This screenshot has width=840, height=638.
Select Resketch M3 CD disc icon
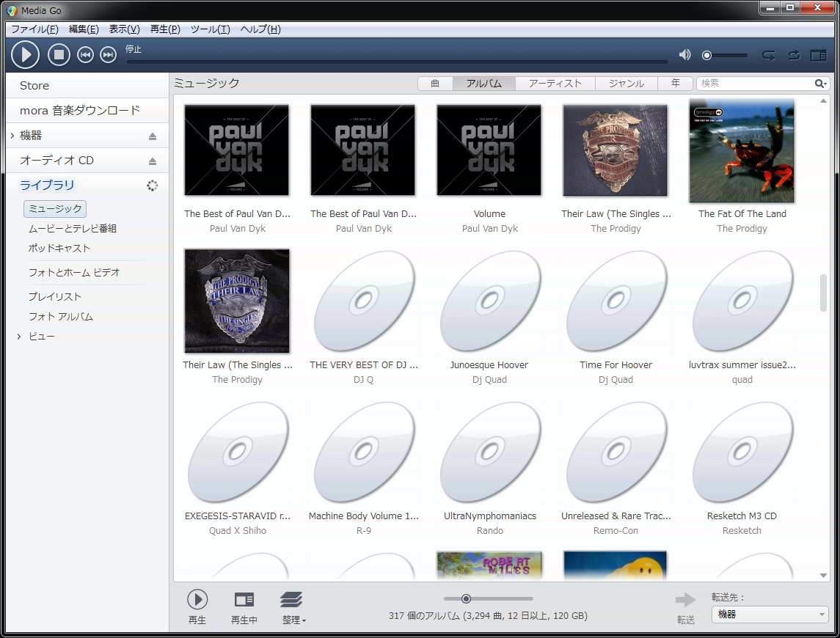pyautogui.click(x=742, y=452)
